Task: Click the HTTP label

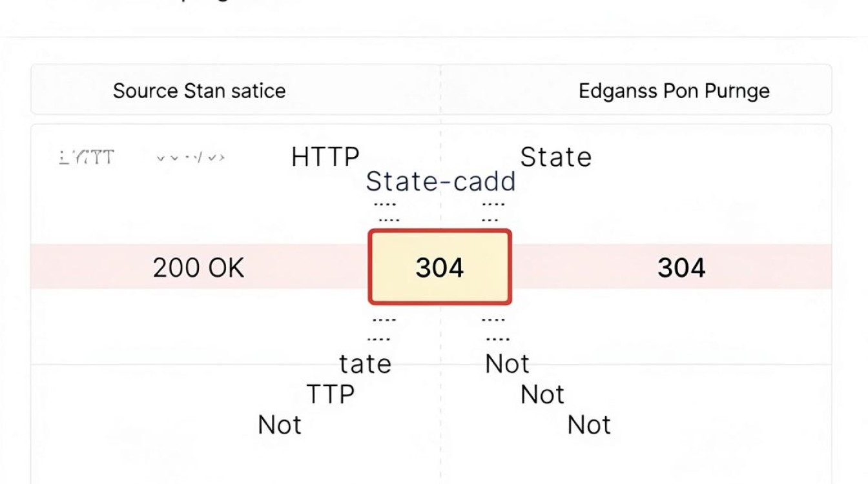Action: [325, 157]
